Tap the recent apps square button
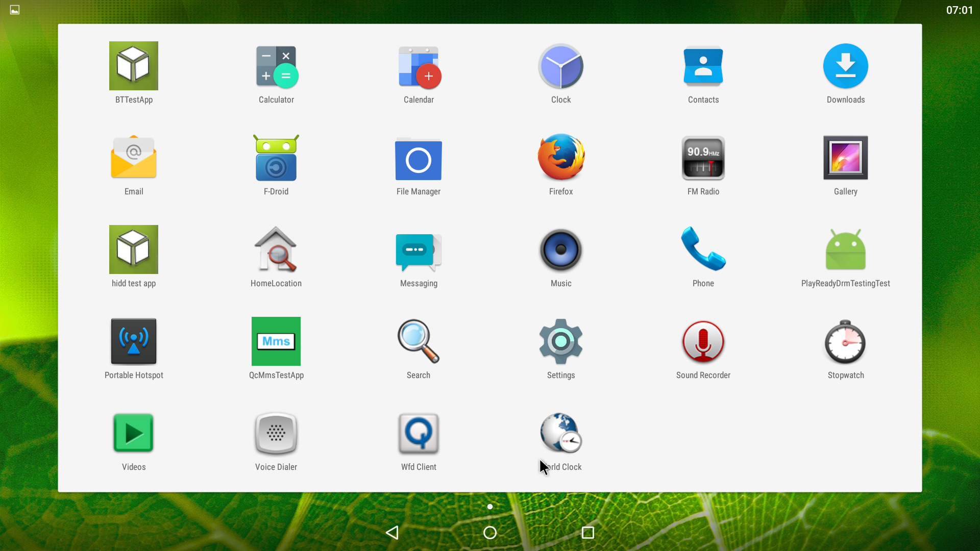Image resolution: width=980 pixels, height=551 pixels. point(588,533)
